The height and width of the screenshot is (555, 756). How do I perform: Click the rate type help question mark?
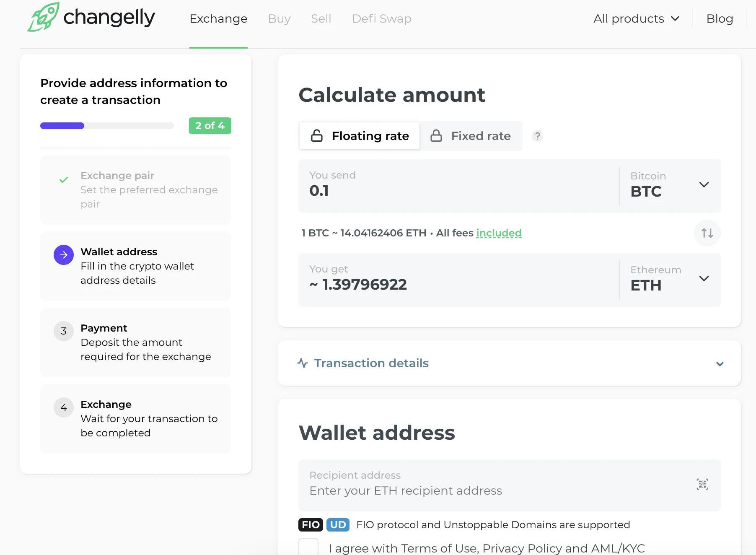[x=537, y=136]
